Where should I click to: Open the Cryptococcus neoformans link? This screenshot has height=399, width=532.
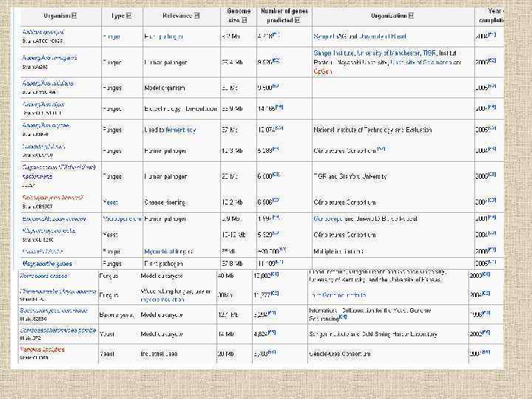[58, 171]
